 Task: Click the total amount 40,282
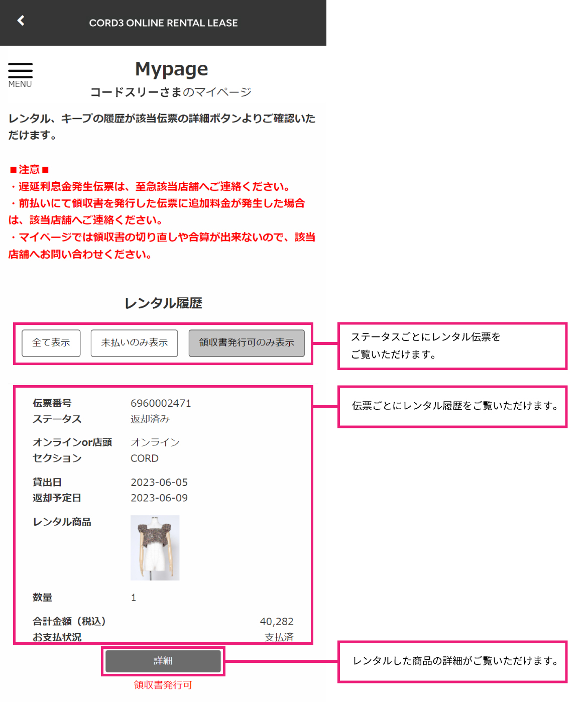click(277, 622)
